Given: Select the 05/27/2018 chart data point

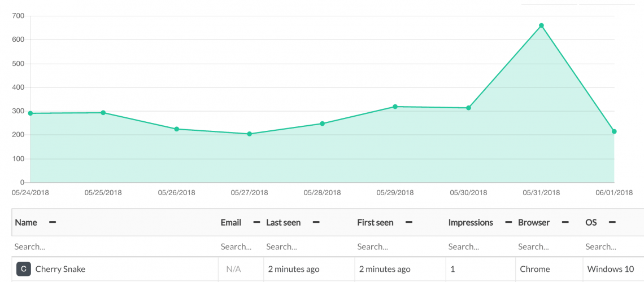Looking at the screenshot, I should (x=249, y=134).
